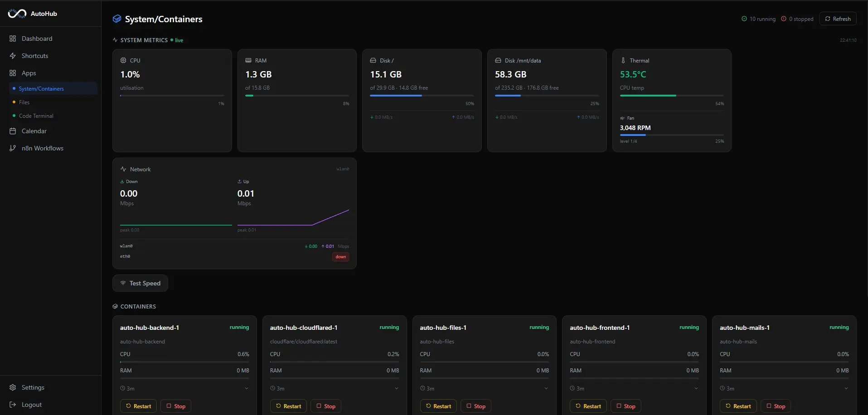Click the n8n Workflows branch icon
Image resolution: width=868 pixels, height=415 pixels.
click(13, 148)
